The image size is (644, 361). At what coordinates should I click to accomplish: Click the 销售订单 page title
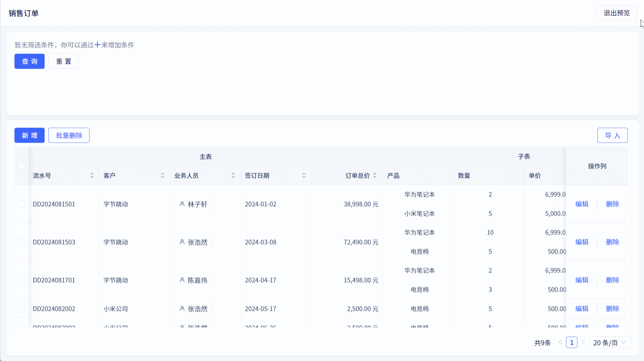24,13
